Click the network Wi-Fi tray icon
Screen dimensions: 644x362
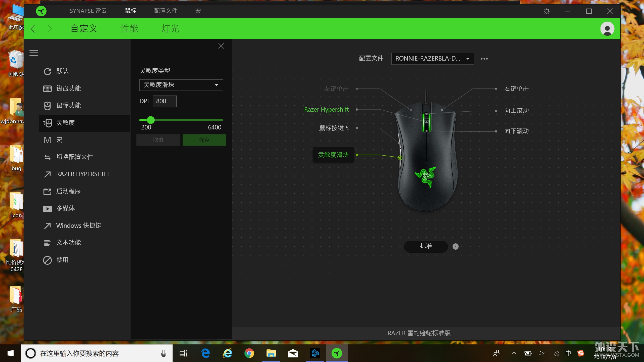click(x=557, y=353)
